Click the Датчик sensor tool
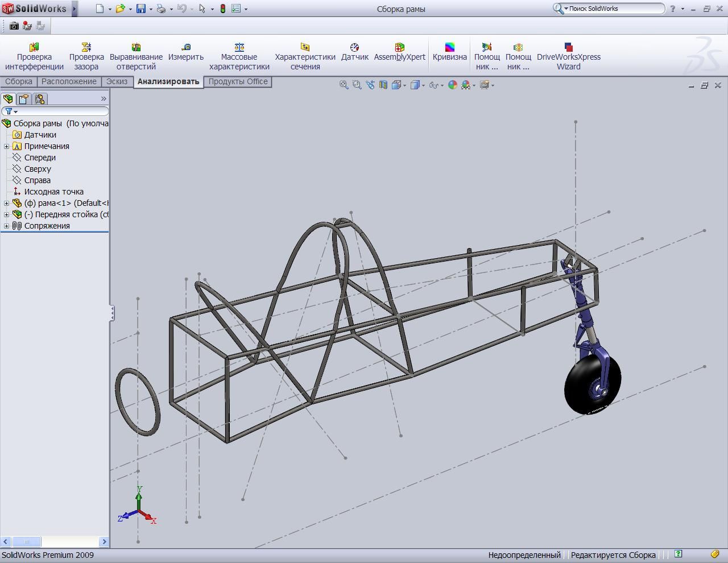728x563 pixels. tap(354, 56)
